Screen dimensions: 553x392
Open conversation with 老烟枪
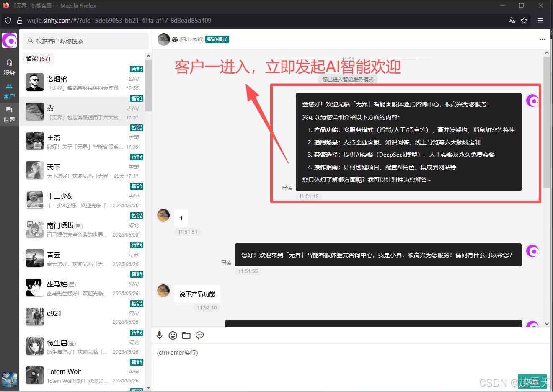[x=82, y=82]
